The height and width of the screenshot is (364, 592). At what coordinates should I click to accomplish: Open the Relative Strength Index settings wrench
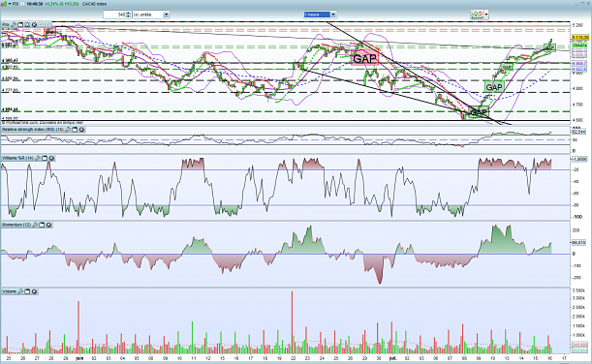pos(68,130)
